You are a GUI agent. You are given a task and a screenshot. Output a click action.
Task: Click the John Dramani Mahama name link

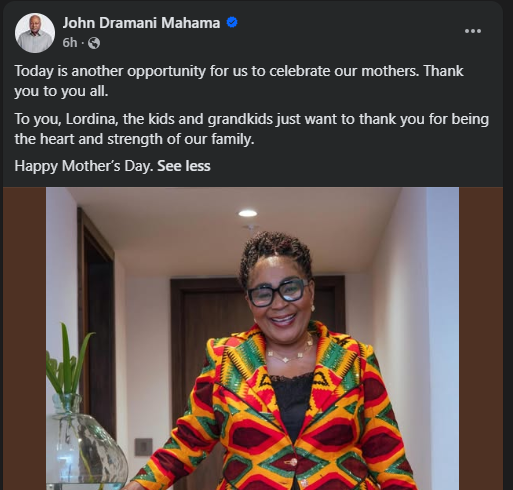point(141,23)
